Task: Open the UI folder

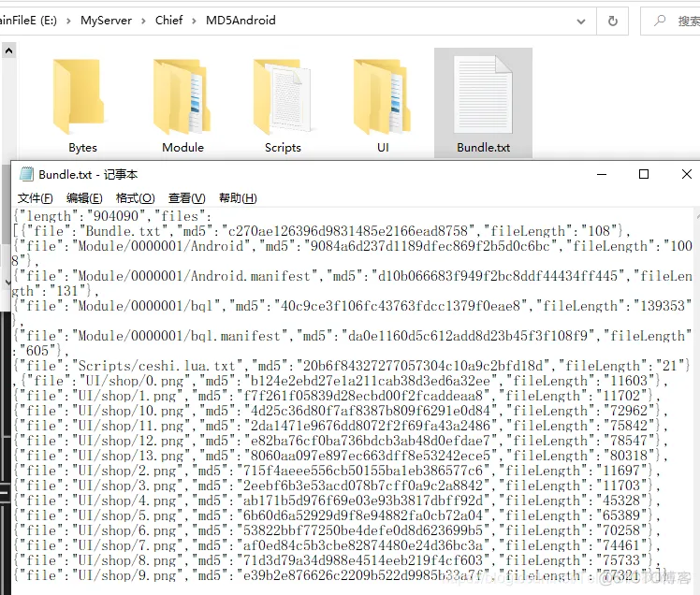Action: tap(383, 106)
